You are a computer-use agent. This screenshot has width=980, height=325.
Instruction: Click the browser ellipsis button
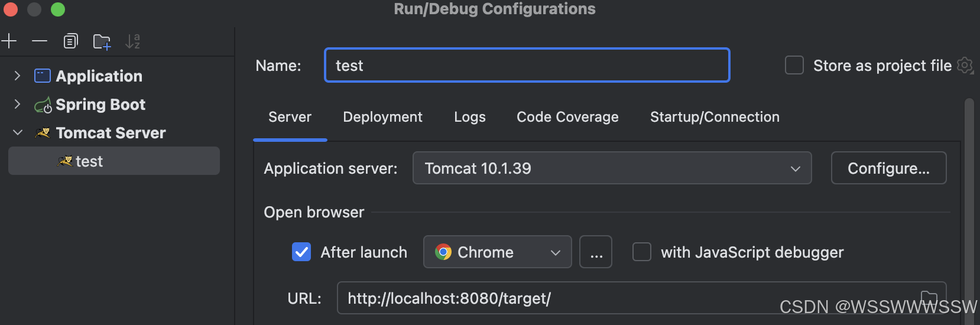(596, 252)
